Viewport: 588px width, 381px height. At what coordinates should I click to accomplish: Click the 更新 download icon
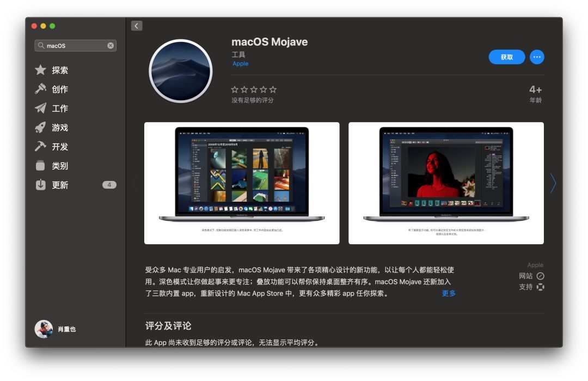point(40,185)
